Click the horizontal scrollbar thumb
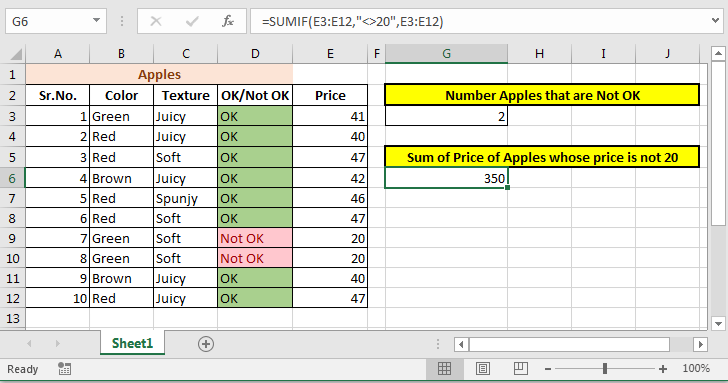728x383 pixels. (x=569, y=344)
